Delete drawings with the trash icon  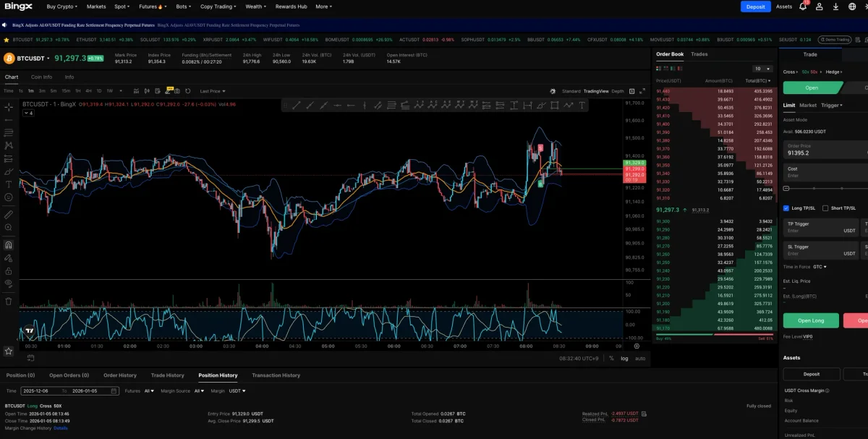click(x=9, y=301)
